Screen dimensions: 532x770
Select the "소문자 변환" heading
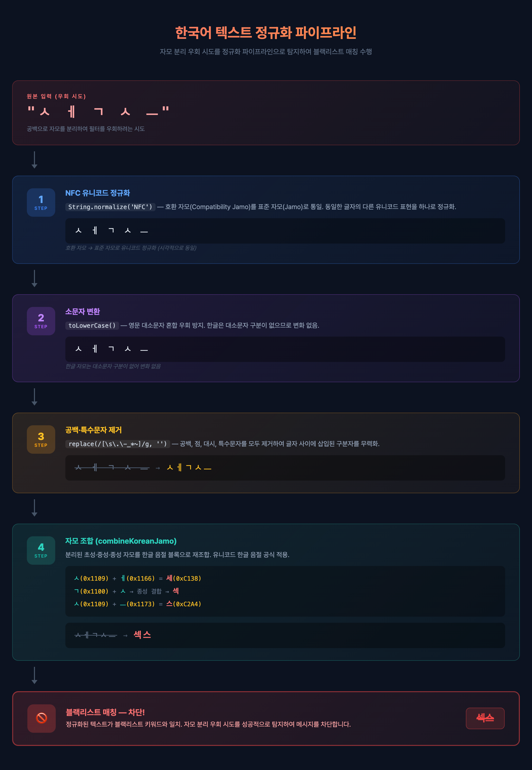tap(83, 311)
